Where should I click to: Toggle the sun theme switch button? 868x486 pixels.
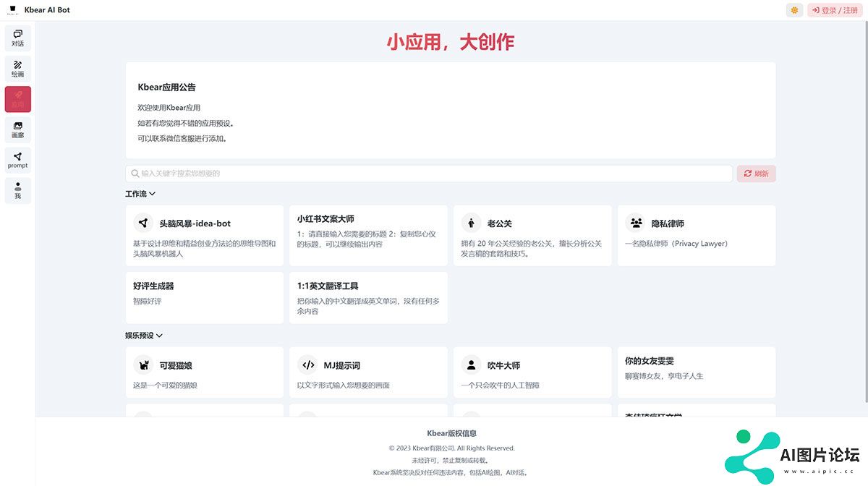[x=794, y=10]
